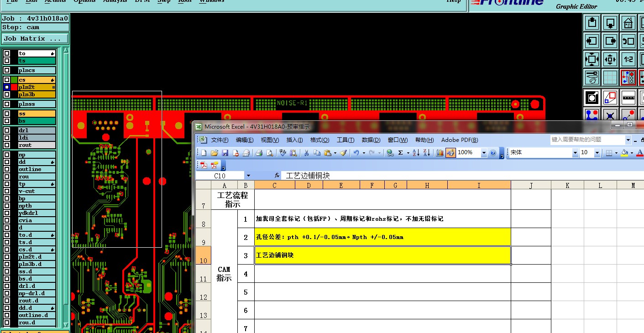Click Excel Help question mark icon
This screenshot has width=644, height=333.
pyautogui.click(x=493, y=153)
